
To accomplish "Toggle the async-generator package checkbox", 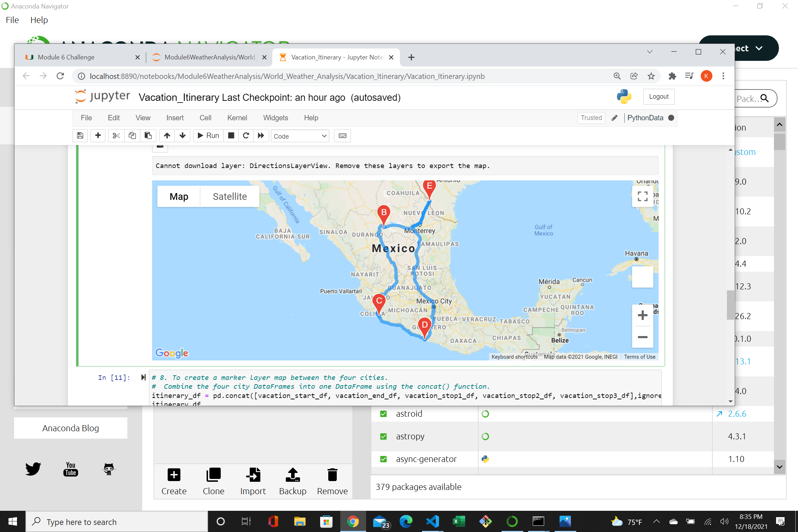I will tap(383, 459).
